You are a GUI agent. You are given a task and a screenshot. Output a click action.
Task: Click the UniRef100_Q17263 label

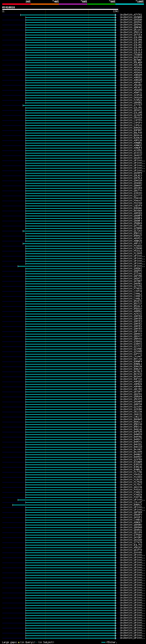coord(131,231)
